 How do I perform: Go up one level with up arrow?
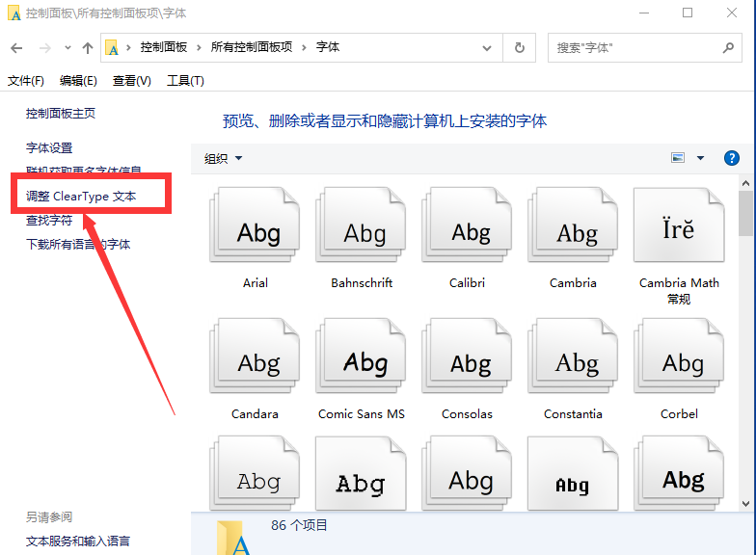point(88,47)
